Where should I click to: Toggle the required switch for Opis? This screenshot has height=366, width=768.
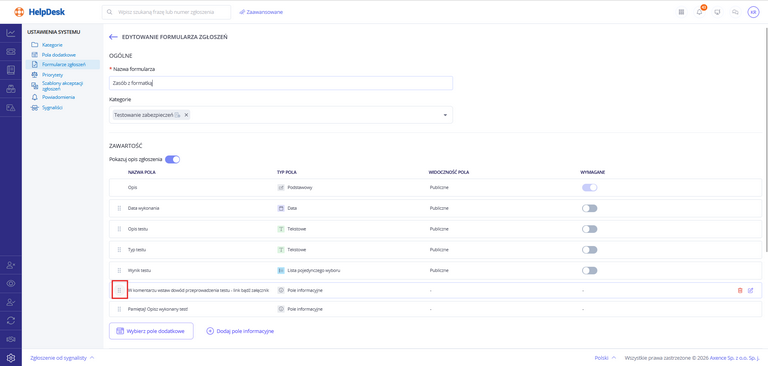(589, 188)
